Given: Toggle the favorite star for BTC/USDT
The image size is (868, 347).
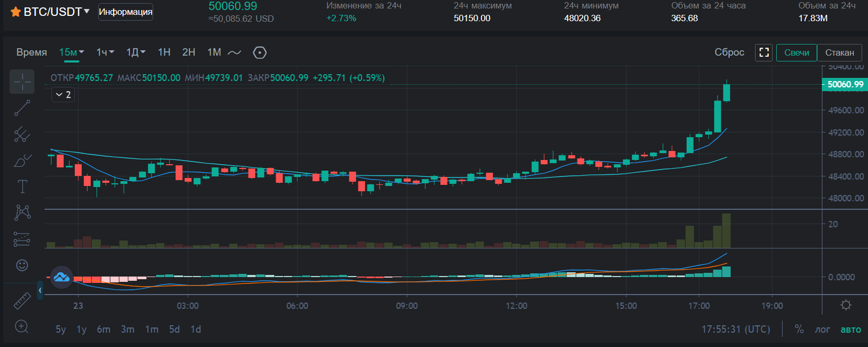Looking at the screenshot, I should pos(15,12).
